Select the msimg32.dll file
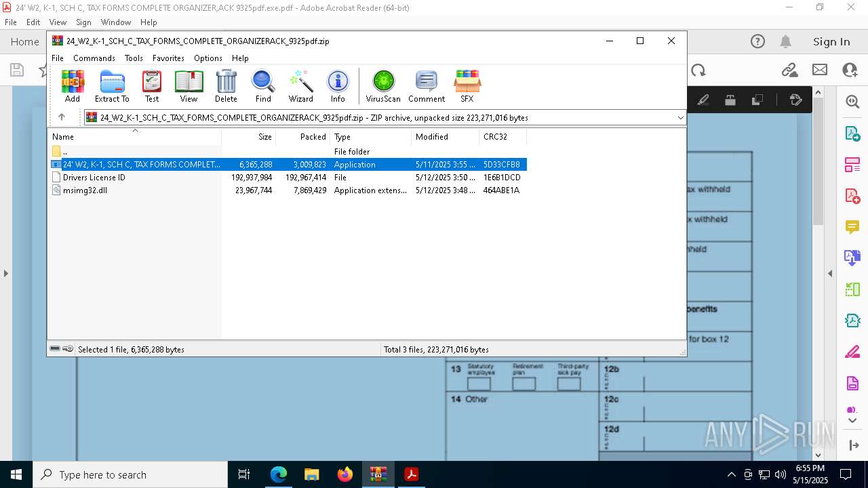The height and width of the screenshot is (488, 868). pyautogui.click(x=288, y=190)
